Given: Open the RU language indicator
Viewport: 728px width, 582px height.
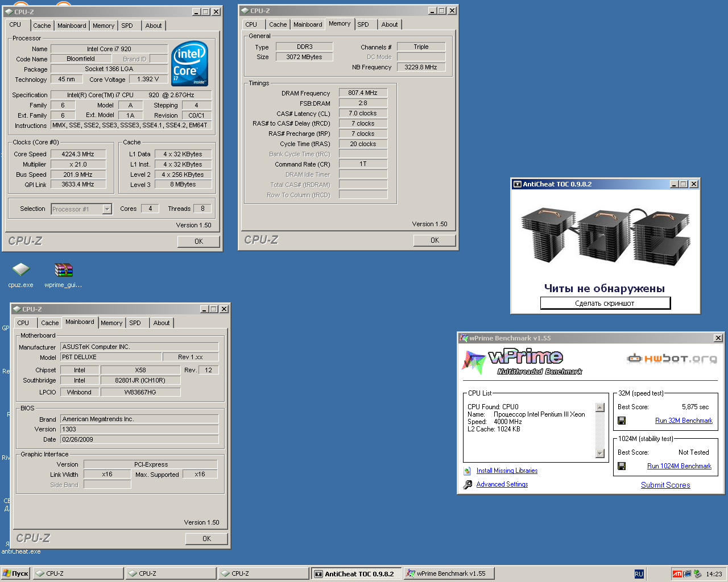Looking at the screenshot, I should (639, 574).
